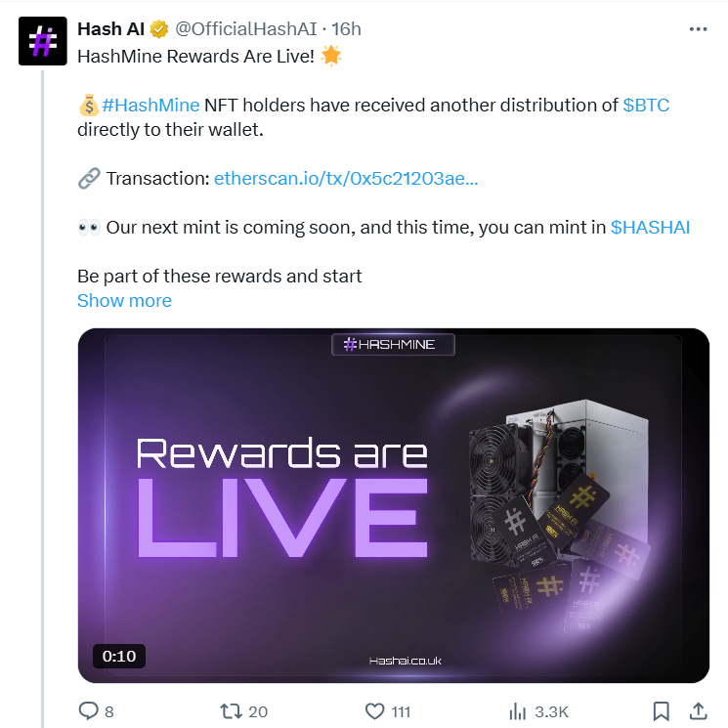Screen dimensions: 728x728
Task: Click the Hashai.co.uk text in video
Action: pos(405,661)
